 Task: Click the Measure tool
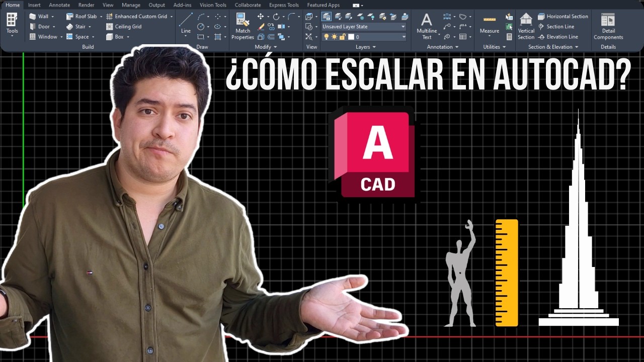(489, 25)
